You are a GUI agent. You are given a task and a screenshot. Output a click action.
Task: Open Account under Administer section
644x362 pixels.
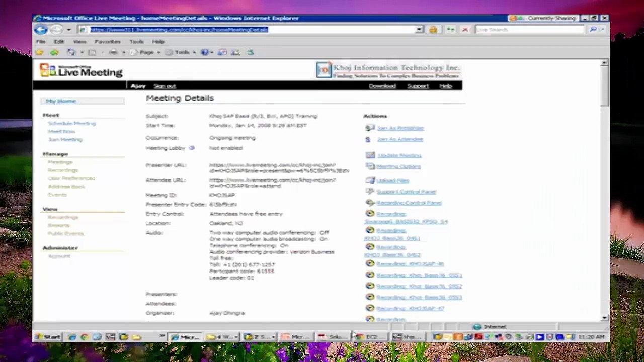[x=59, y=256]
